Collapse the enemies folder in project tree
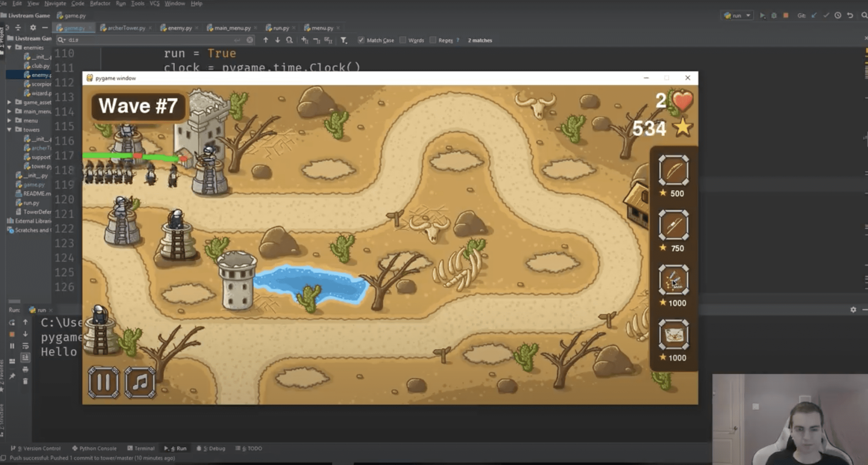This screenshot has height=465, width=868. pos(9,47)
